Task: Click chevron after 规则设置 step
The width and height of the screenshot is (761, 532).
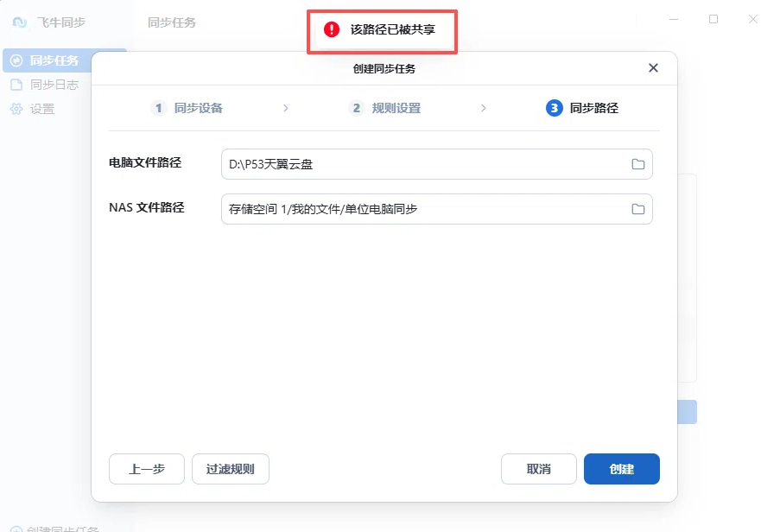Action: [484, 108]
